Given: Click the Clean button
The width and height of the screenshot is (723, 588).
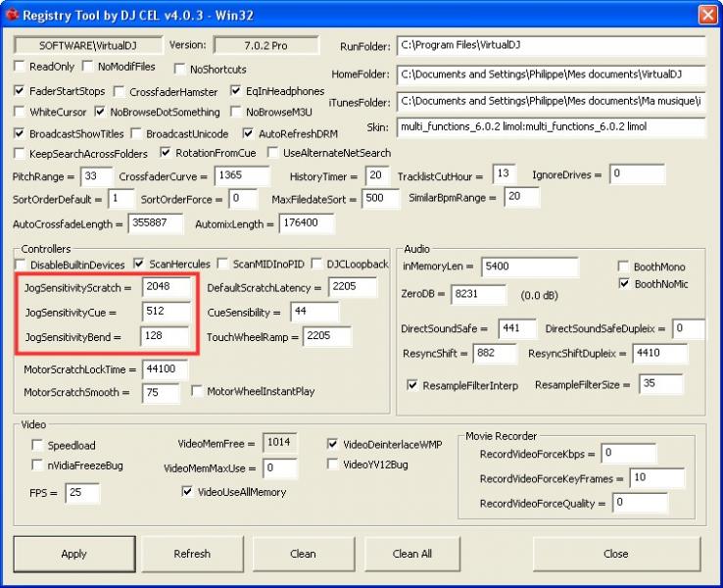Looking at the screenshot, I should 303,554.
